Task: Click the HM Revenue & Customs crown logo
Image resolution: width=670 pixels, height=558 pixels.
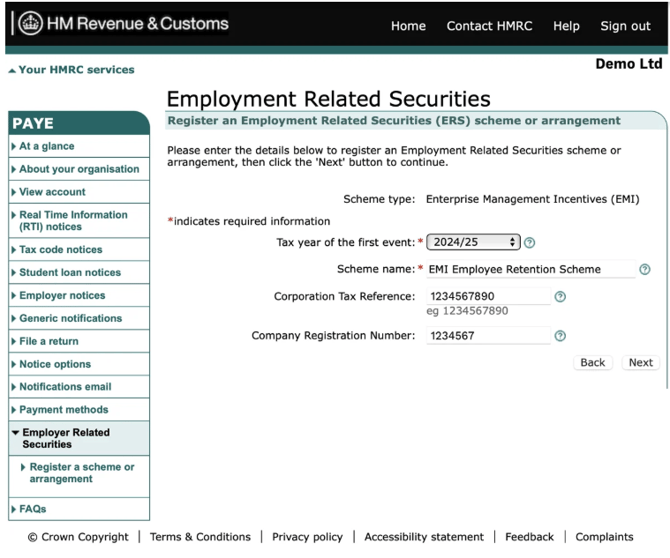Action: [30, 24]
